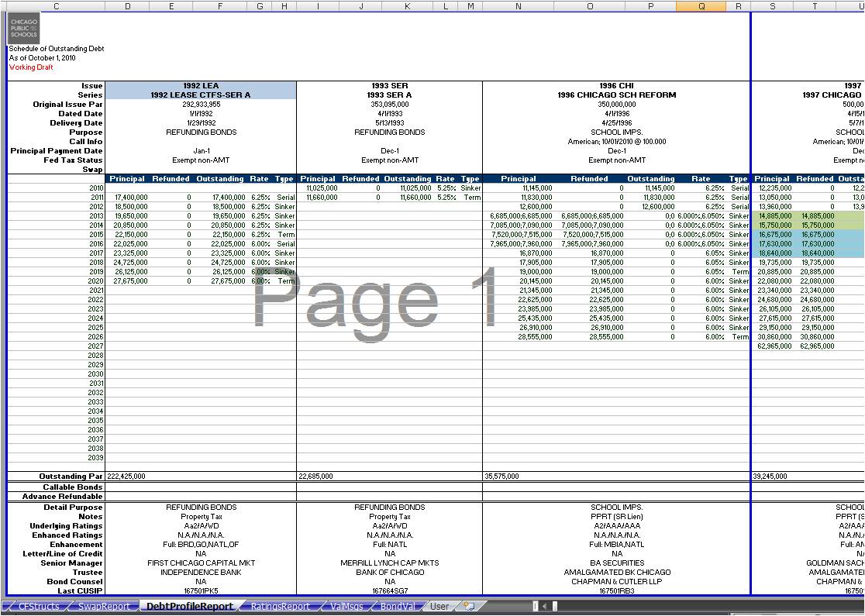
Task: Click the Chicago Public Schools logo image
Action: point(23,29)
